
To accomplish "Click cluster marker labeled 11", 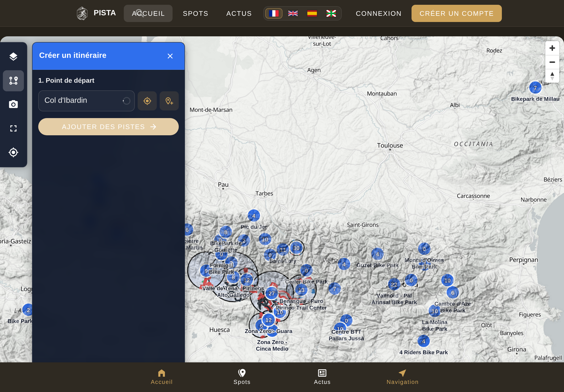I will coord(283,250).
